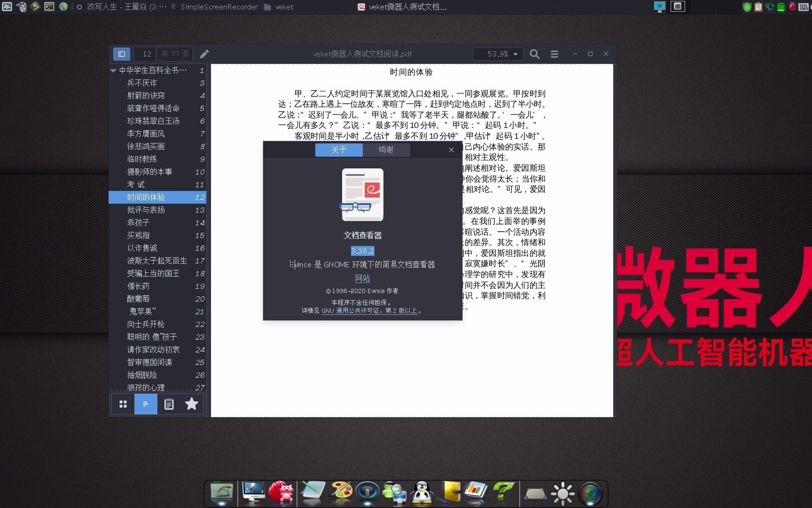Switch sidebar to outline view
This screenshot has width=812, height=508.
pos(146,404)
